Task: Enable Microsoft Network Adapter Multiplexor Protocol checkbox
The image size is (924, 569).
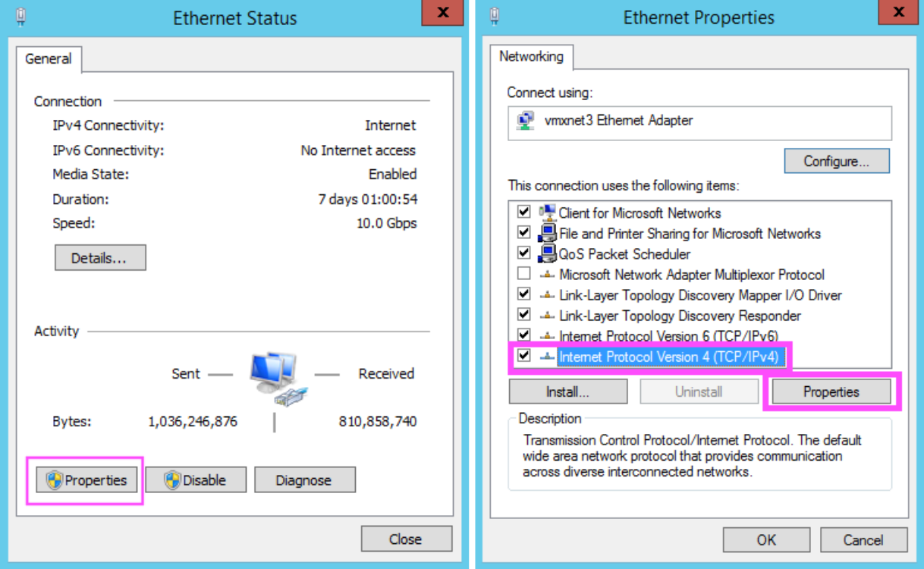Action: click(523, 274)
